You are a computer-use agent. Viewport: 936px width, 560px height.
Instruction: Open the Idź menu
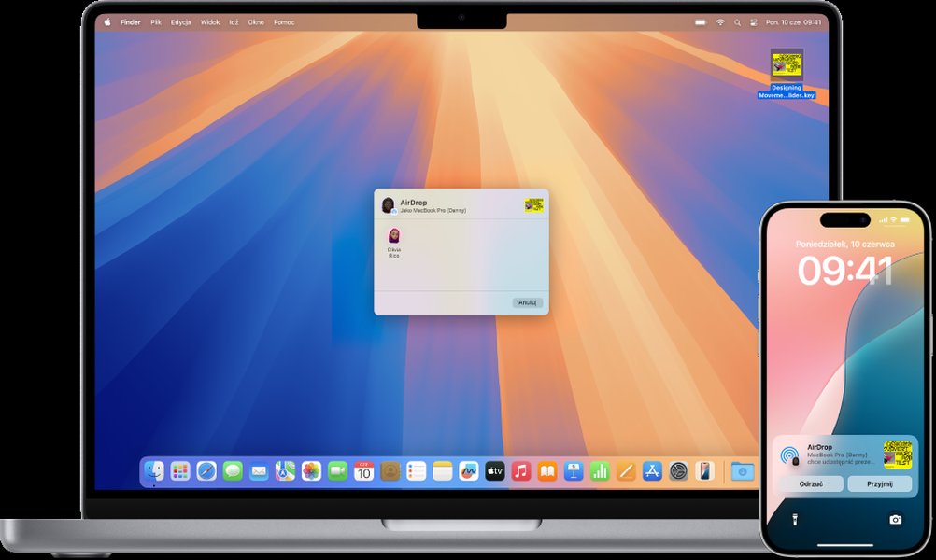pos(234,22)
